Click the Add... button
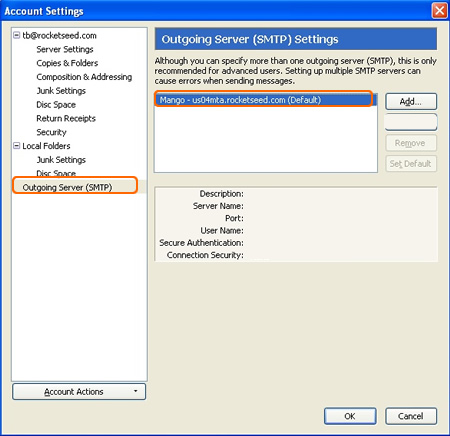The image size is (450, 436). pyautogui.click(x=411, y=101)
